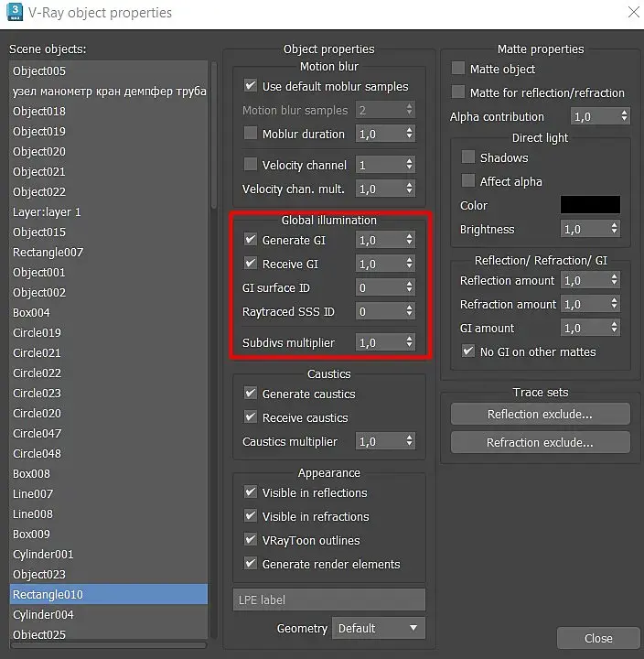Select Cylinder001 in scene objects

[108, 555]
